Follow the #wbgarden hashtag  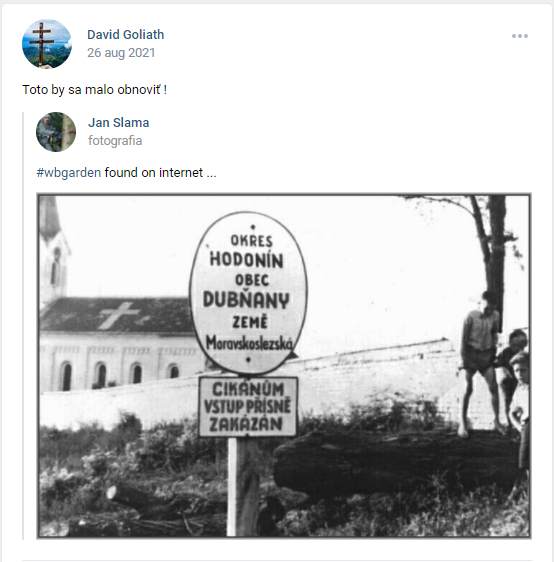(69, 173)
